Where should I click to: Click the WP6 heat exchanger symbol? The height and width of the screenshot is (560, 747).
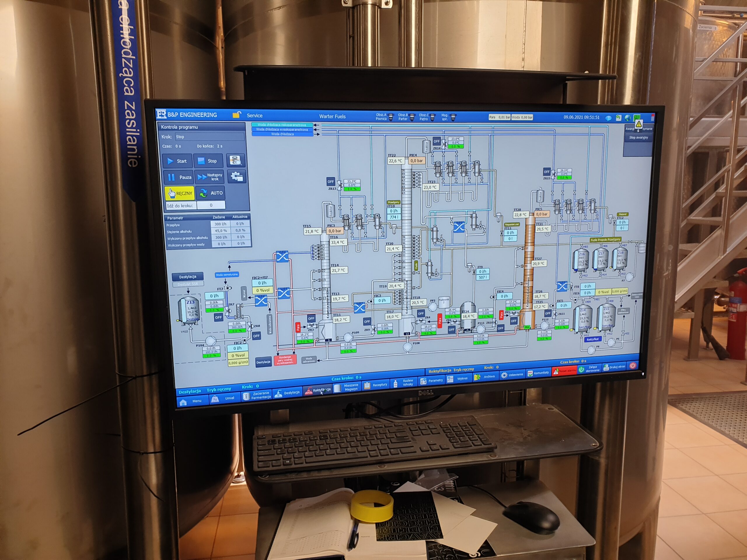(x=282, y=257)
